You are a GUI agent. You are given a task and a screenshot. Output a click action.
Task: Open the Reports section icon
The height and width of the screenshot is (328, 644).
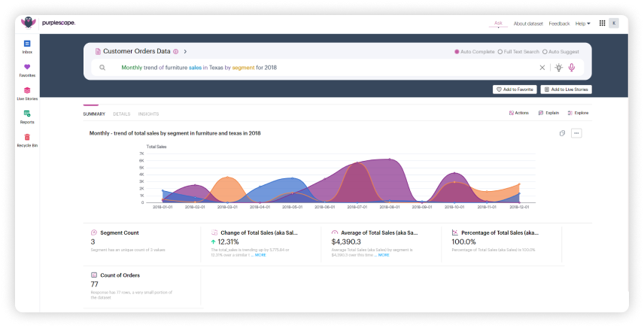click(27, 114)
